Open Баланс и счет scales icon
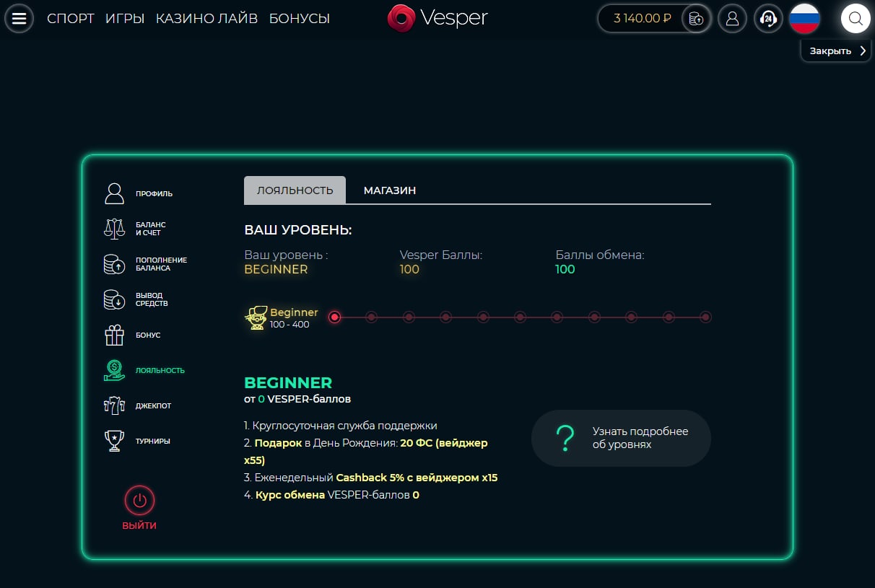Screen dimensions: 875x588 (114, 229)
